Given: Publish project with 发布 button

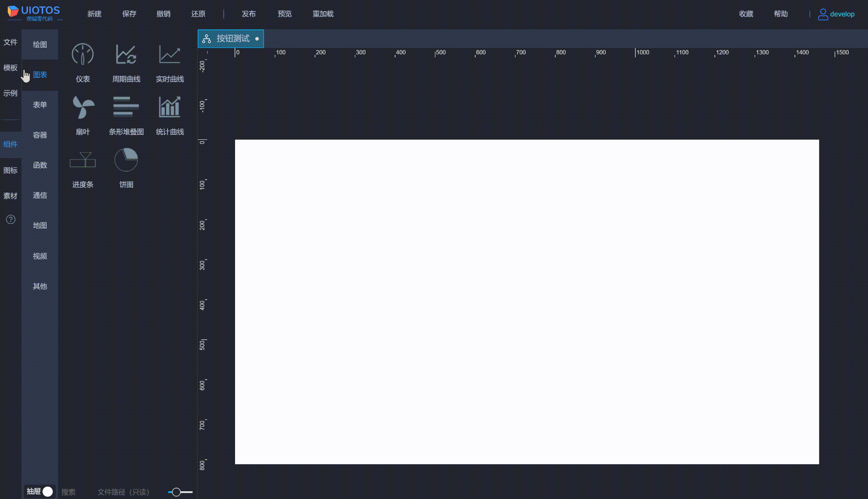Looking at the screenshot, I should pyautogui.click(x=249, y=14).
